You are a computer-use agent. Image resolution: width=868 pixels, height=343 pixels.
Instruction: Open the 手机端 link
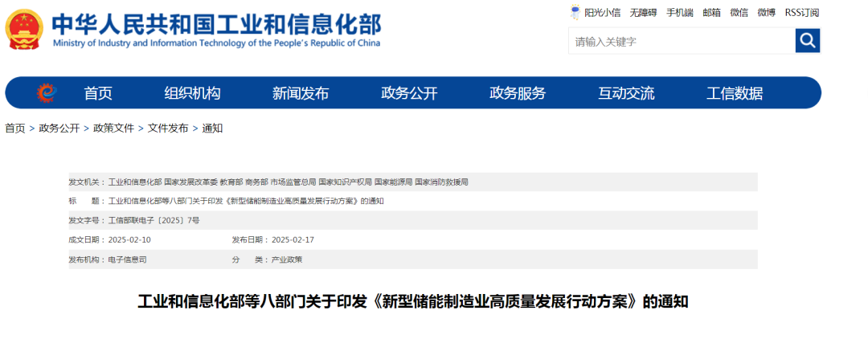(680, 13)
